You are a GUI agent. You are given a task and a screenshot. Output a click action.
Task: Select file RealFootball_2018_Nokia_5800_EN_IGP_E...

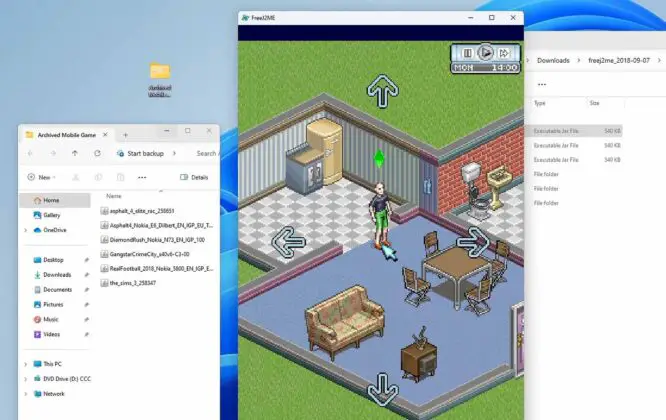pos(157,269)
